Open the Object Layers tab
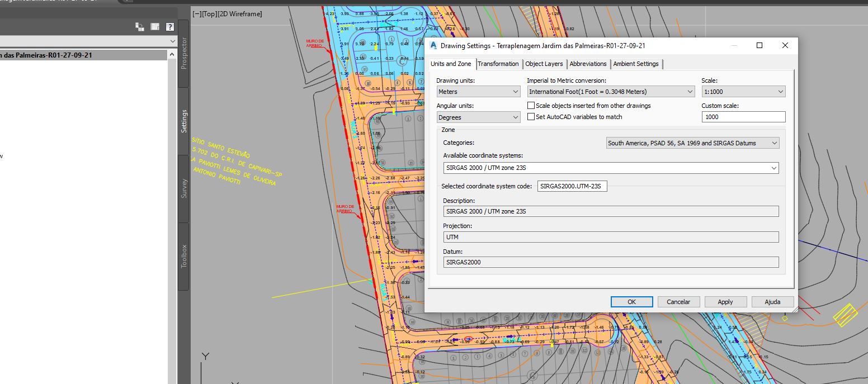Image resolution: width=868 pixels, height=384 pixels. pos(544,64)
